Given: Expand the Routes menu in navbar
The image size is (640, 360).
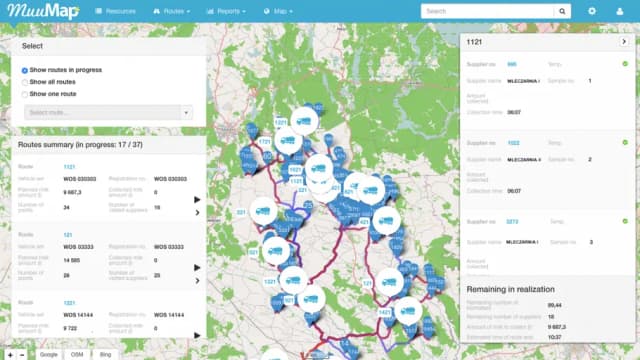Looking at the screenshot, I should tap(171, 11).
